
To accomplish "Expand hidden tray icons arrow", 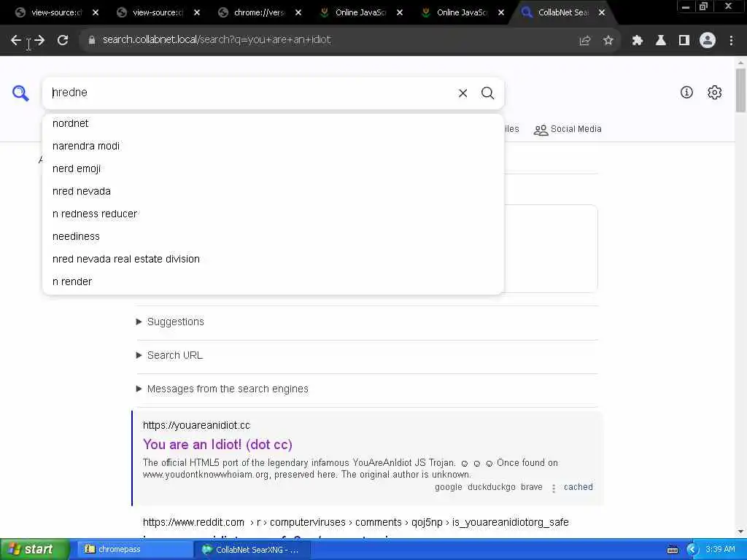I will click(692, 550).
